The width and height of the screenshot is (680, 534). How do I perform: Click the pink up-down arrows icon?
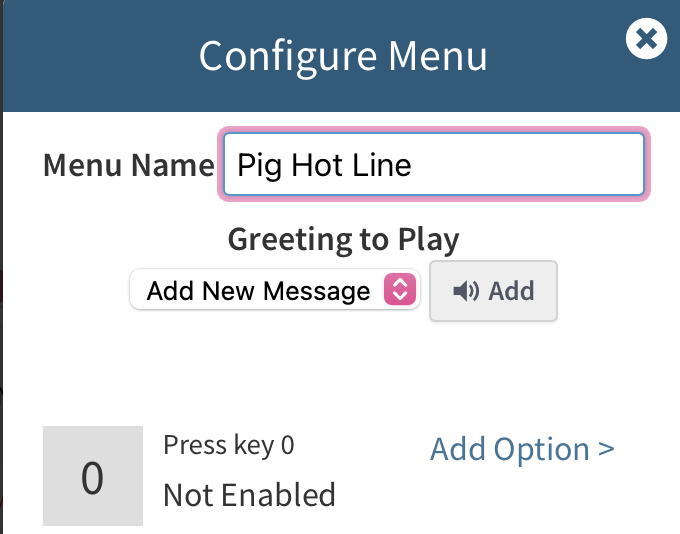399,291
